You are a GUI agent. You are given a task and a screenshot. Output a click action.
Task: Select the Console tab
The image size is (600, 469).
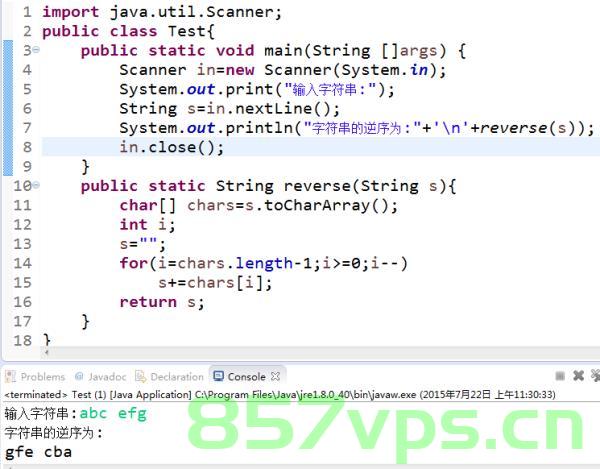246,377
